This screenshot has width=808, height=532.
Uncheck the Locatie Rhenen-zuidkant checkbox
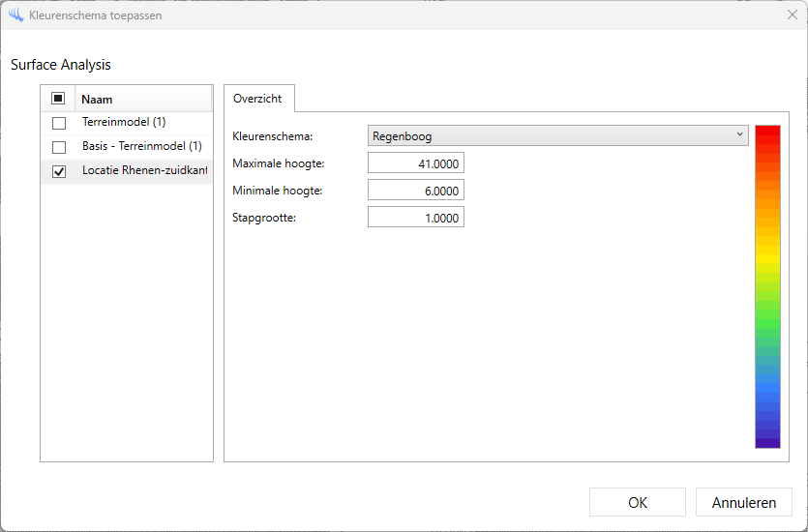59,171
